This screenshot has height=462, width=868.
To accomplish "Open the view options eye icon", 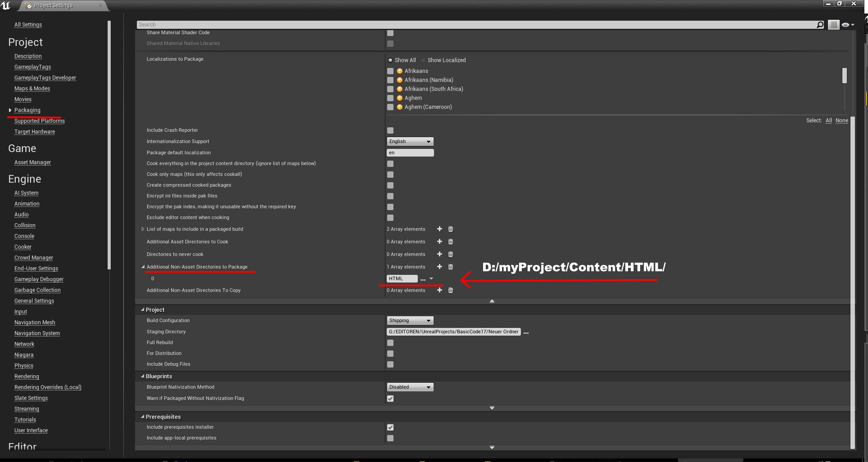I will 848,25.
